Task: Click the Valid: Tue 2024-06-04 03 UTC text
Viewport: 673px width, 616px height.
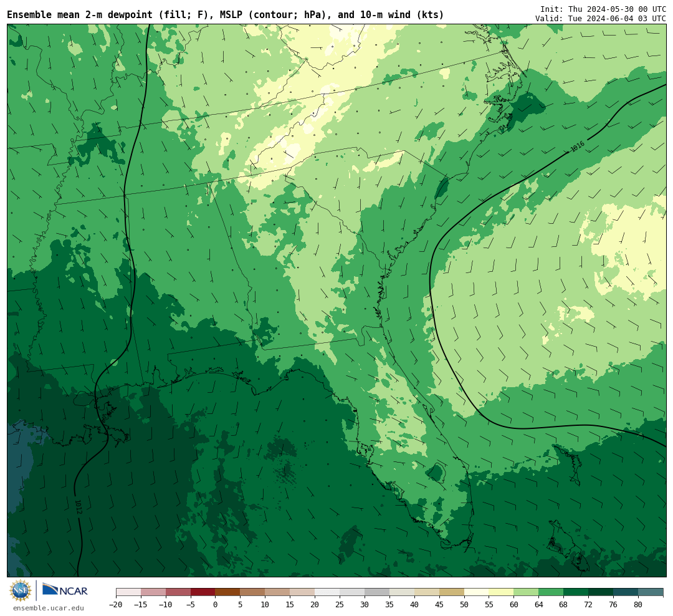Action: [x=601, y=19]
